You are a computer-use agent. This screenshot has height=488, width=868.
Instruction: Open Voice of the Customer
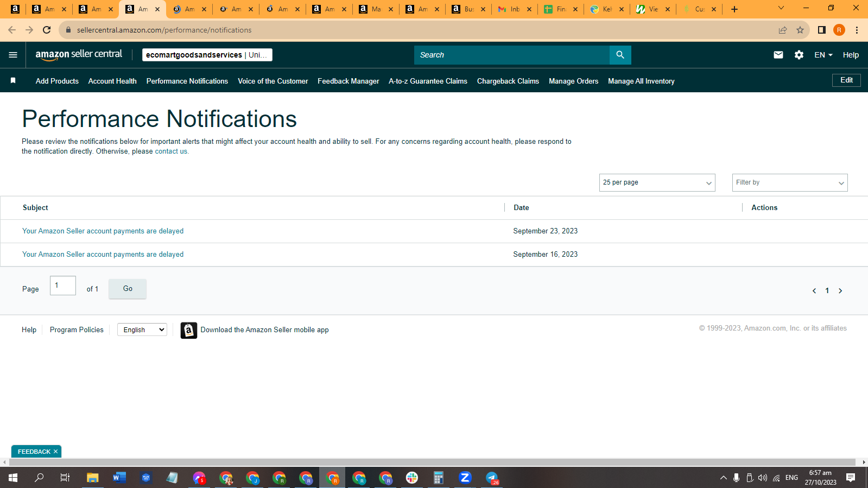(273, 81)
